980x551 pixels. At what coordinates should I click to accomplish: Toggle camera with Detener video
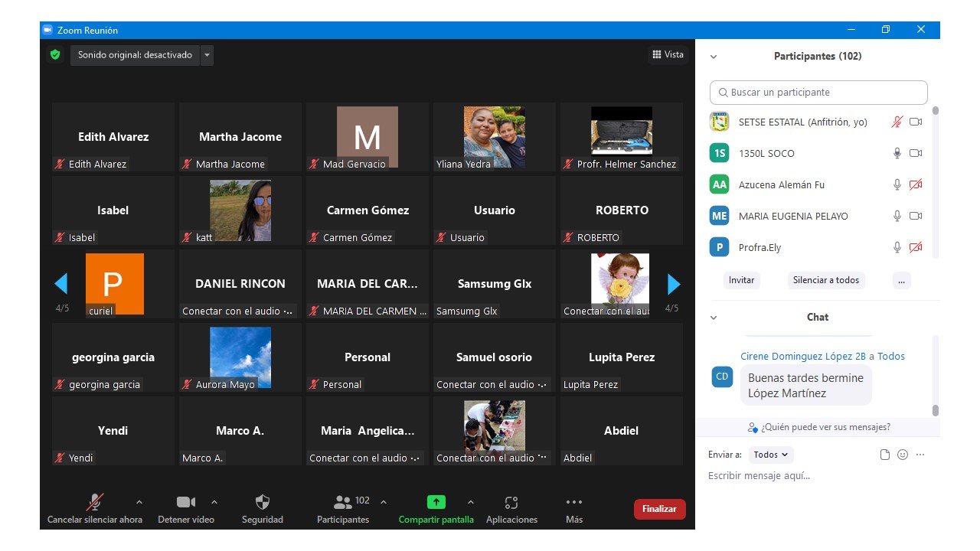186,503
